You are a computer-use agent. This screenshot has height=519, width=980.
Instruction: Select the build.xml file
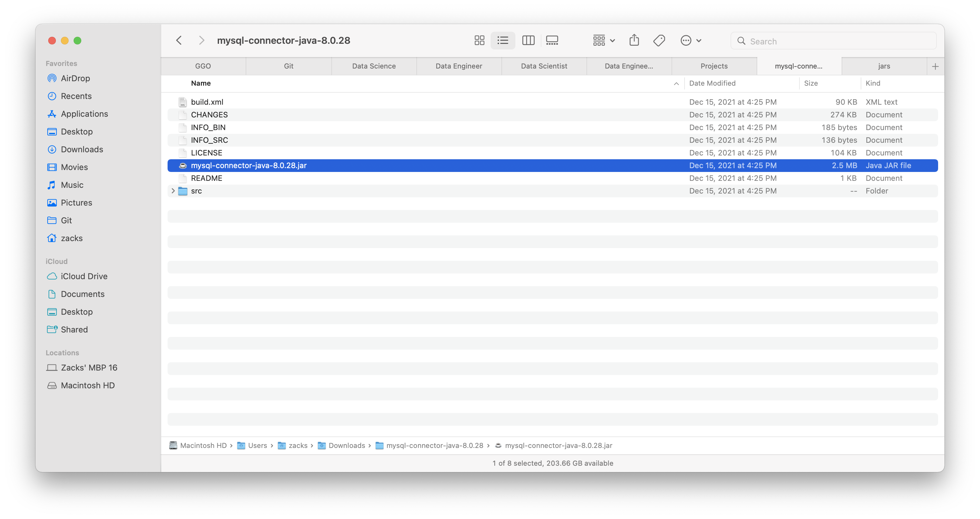[x=207, y=102]
